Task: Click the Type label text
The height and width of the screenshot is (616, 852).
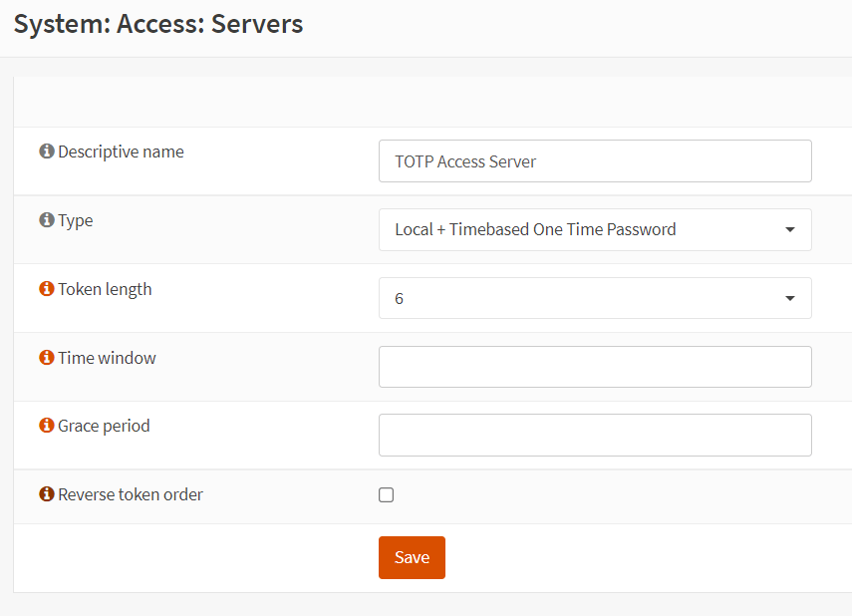Action: (76, 220)
